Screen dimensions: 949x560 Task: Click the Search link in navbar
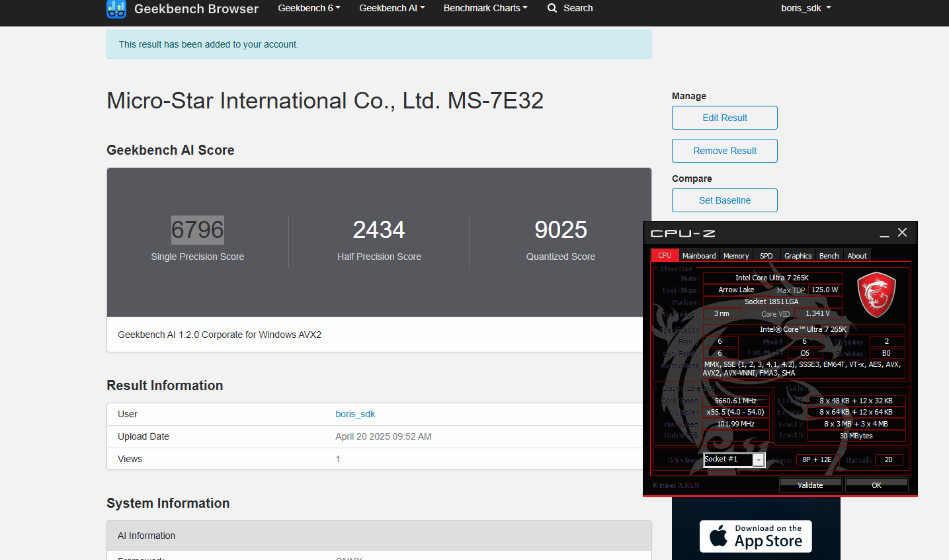578,8
